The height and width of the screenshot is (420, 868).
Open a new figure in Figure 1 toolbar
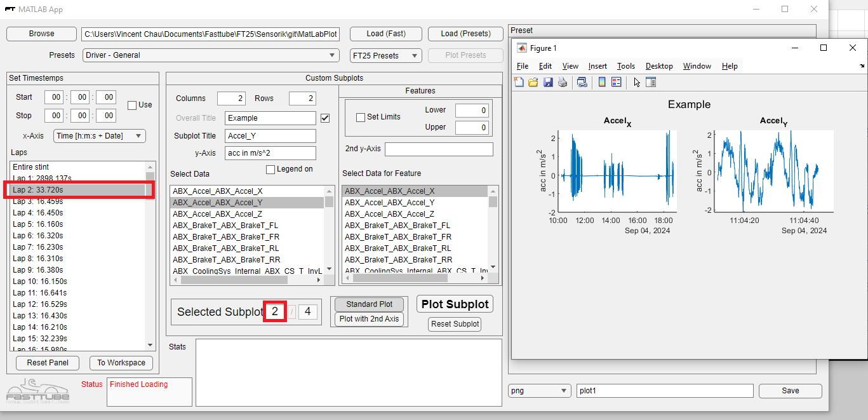[x=518, y=82]
